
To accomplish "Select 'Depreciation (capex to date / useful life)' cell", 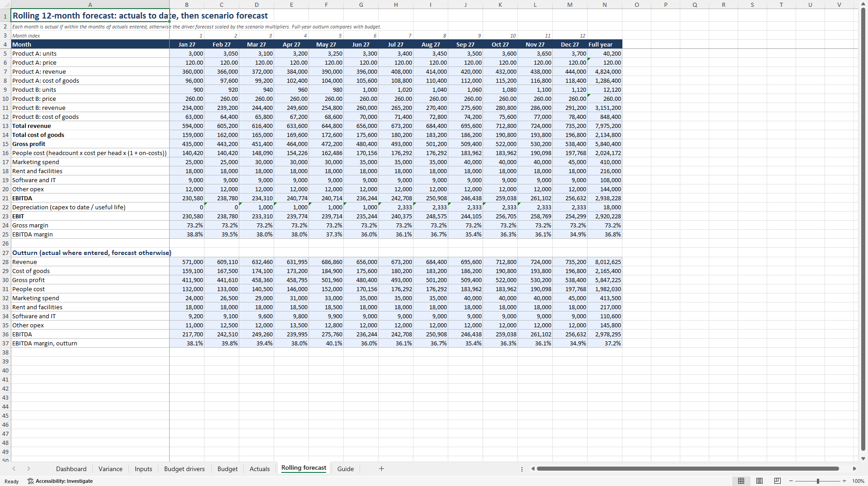I will tap(90, 207).
